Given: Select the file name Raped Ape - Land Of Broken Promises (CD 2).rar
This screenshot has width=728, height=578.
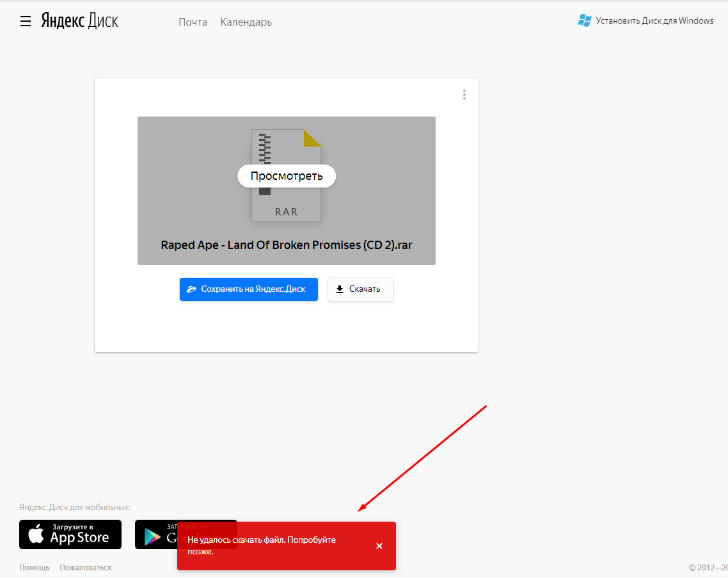Looking at the screenshot, I should [287, 245].
